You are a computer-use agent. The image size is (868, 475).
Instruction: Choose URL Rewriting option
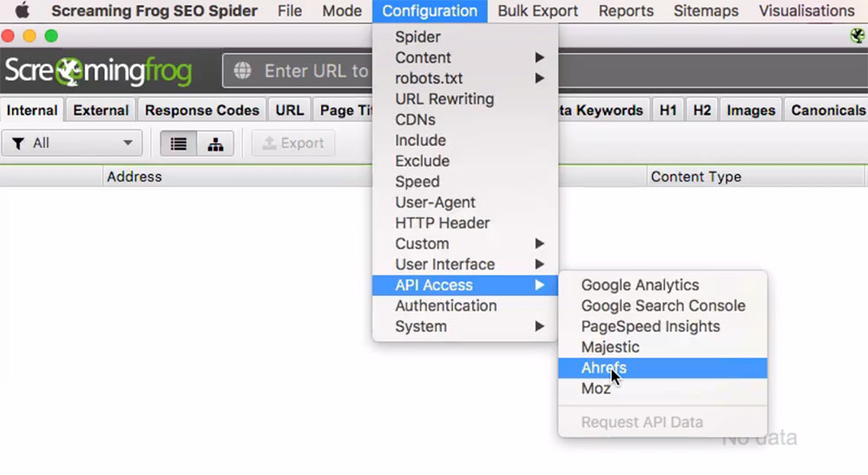click(465, 99)
